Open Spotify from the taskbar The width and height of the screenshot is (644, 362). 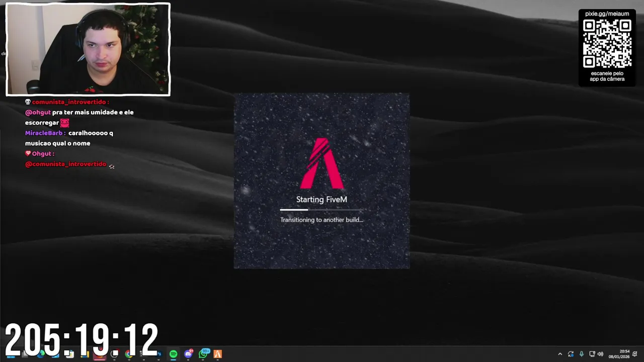[173, 354]
